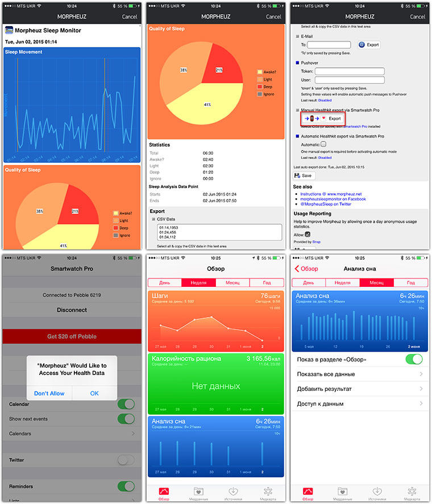Open Добавить результат chevron
This screenshot has width=432, height=504.
point(421,389)
